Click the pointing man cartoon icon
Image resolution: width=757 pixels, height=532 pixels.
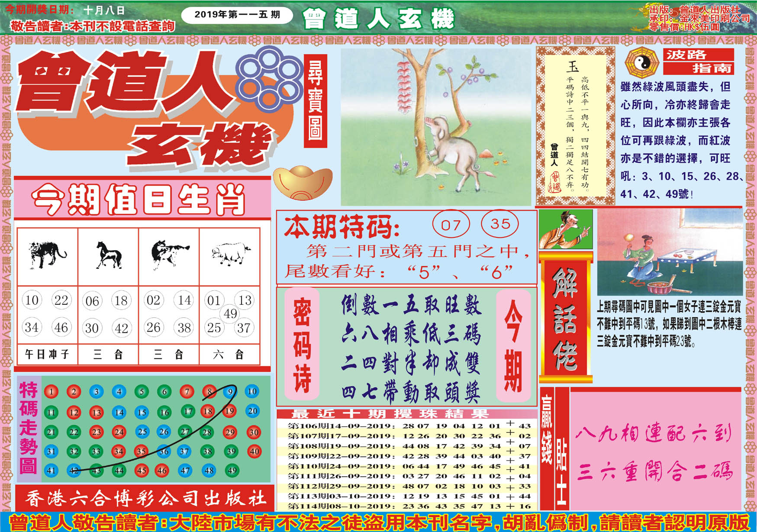pos(566,229)
